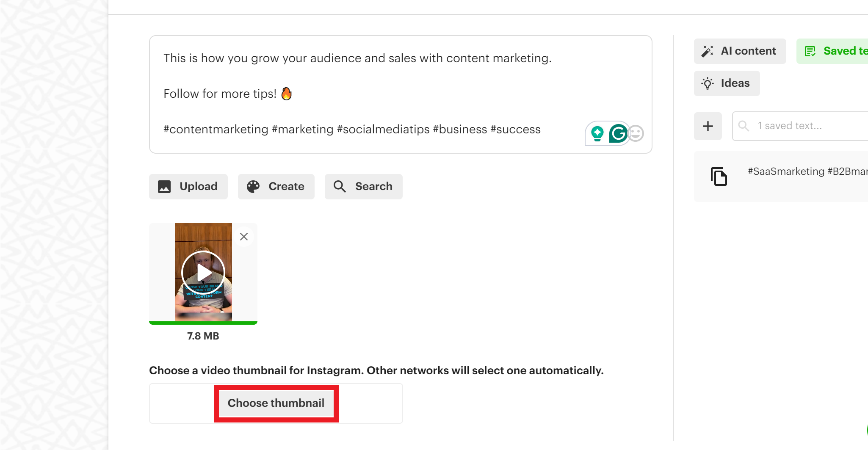Select the Upload media icon
This screenshot has width=868, height=450.
click(165, 186)
